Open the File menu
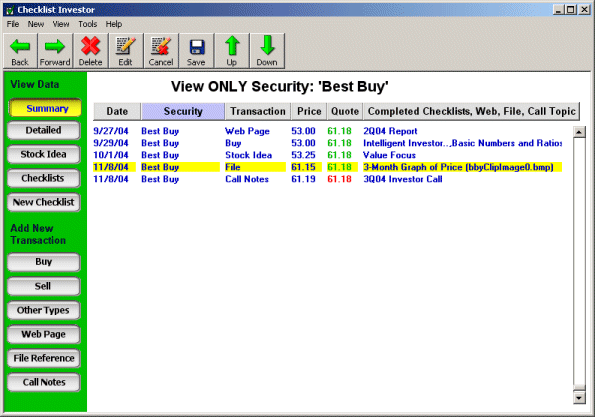Screen dimensions: 595x417 pos(13,24)
